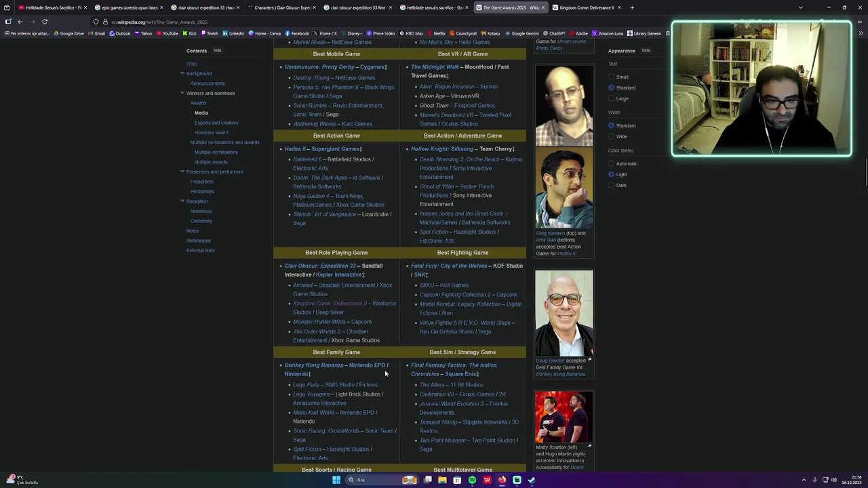Open the Kick bookmark
The height and width of the screenshot is (488, 868).
[x=189, y=33]
